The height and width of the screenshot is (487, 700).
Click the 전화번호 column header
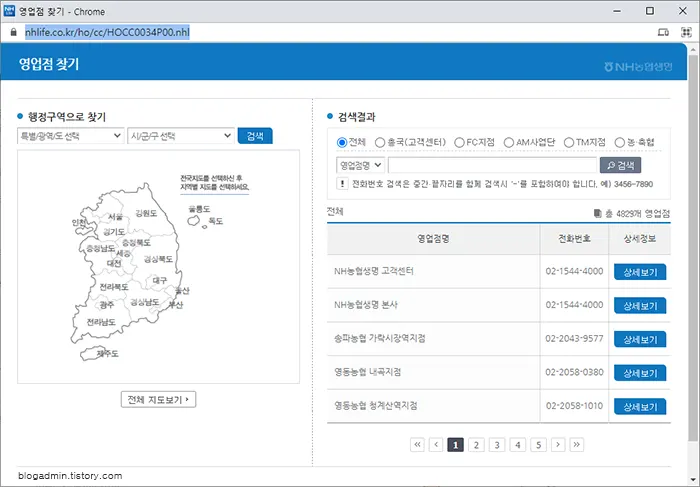[x=574, y=239]
